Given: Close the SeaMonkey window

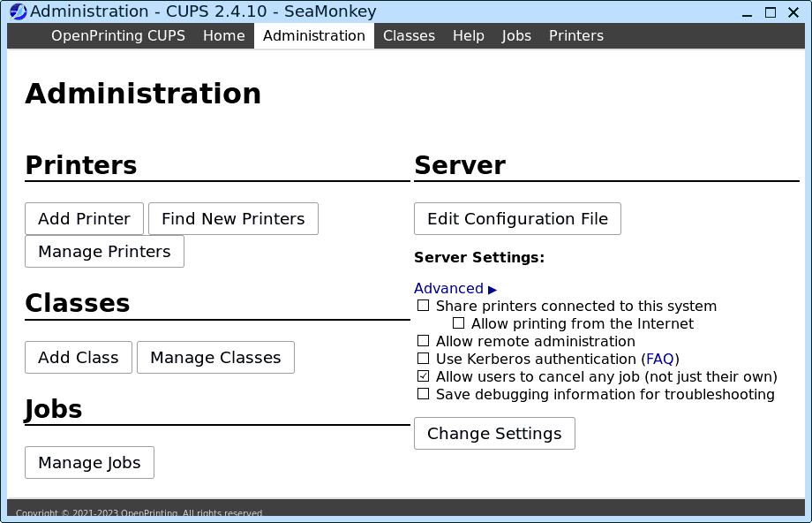Looking at the screenshot, I should 793,12.
